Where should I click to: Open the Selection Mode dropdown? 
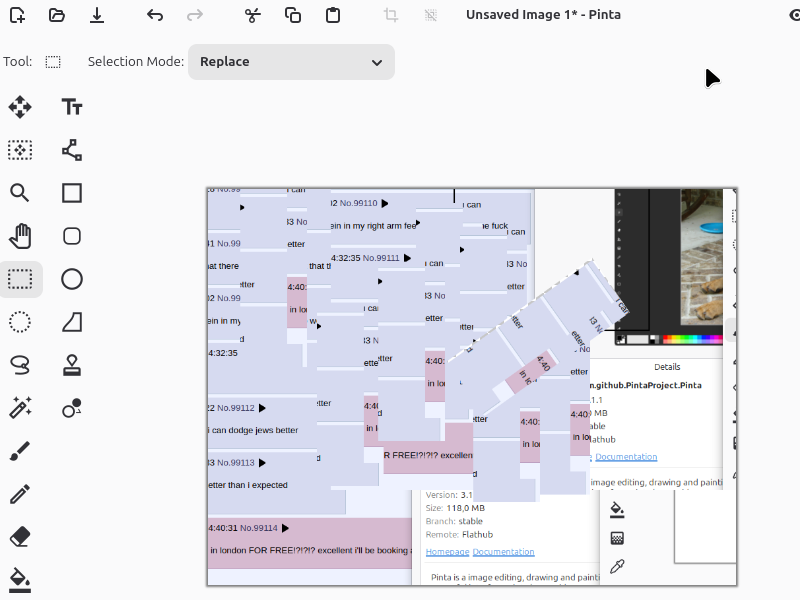[x=291, y=62]
